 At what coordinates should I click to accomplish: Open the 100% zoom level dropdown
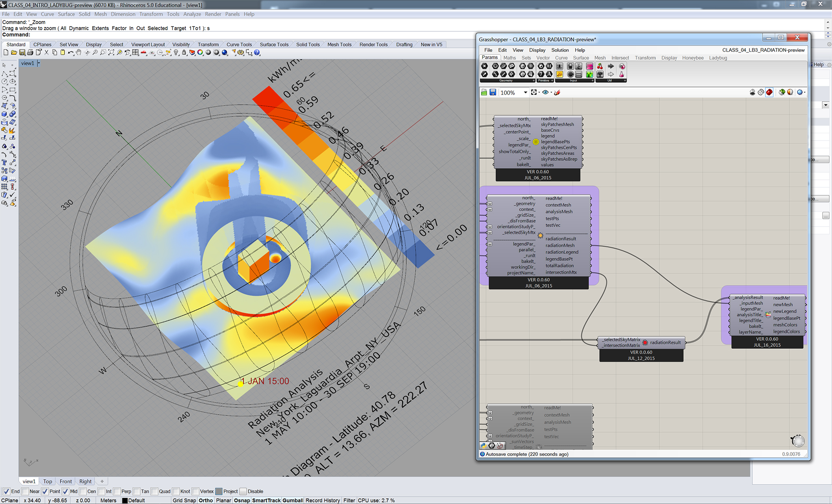tap(525, 92)
